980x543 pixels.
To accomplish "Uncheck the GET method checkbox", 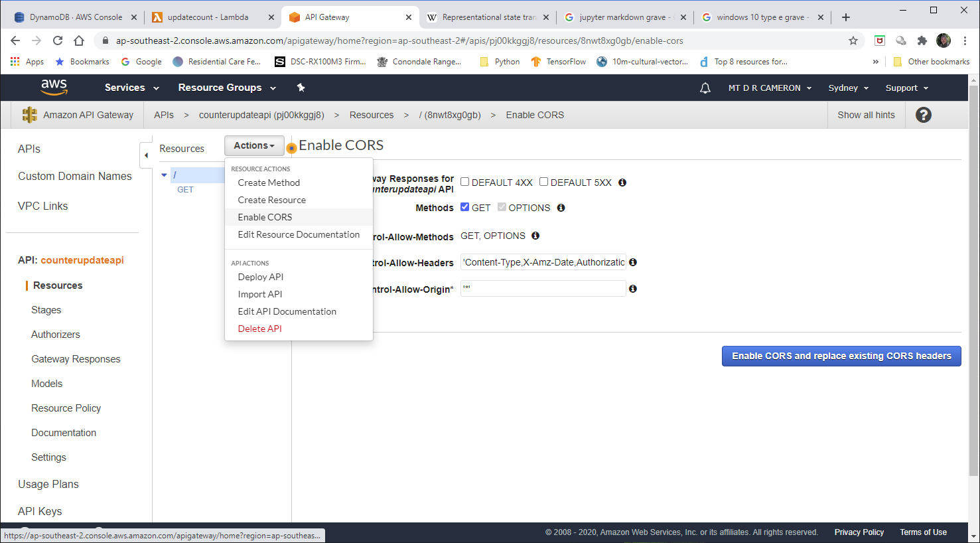I will (x=465, y=207).
